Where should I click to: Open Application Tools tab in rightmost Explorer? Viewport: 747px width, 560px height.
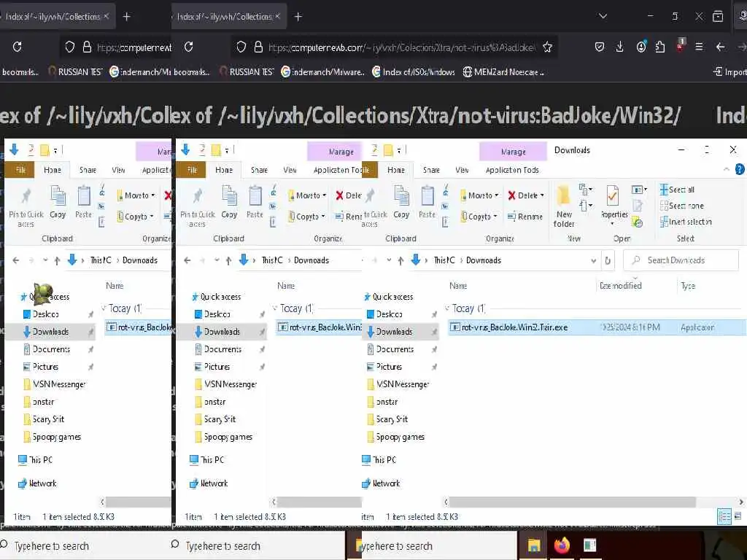tap(512, 170)
